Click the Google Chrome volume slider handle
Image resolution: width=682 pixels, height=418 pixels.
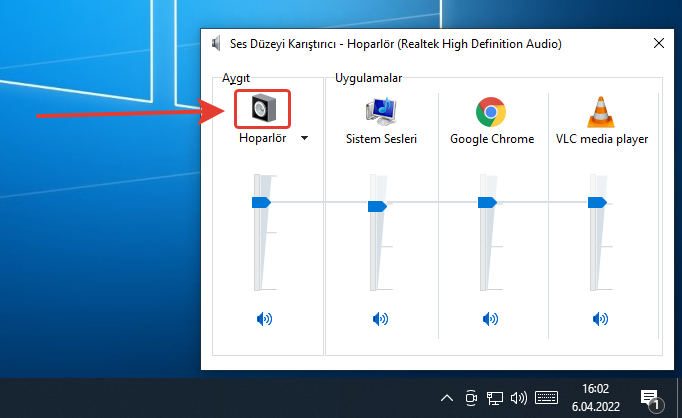(x=487, y=202)
